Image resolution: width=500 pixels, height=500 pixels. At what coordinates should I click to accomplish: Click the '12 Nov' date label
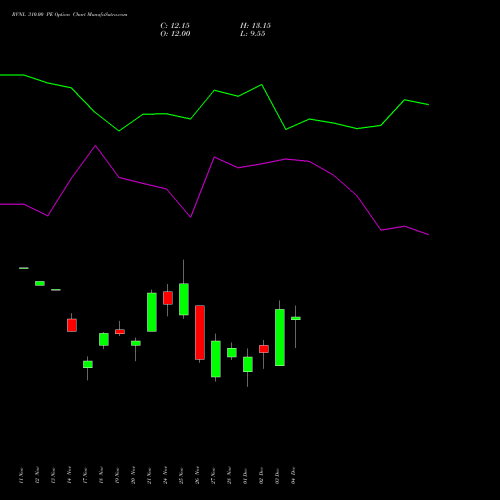(37, 475)
